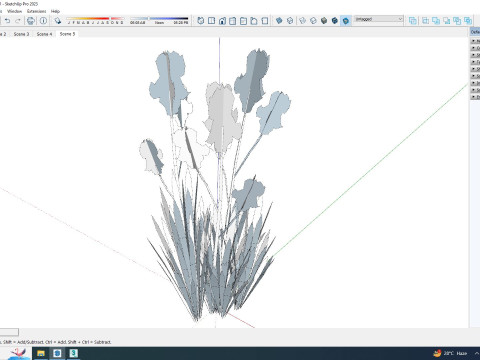
Task: Switch to the Front view
Action: pos(222,21)
